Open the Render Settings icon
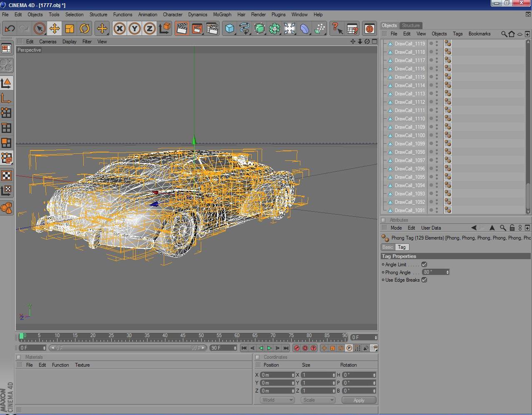The image size is (532, 415). 212,28
